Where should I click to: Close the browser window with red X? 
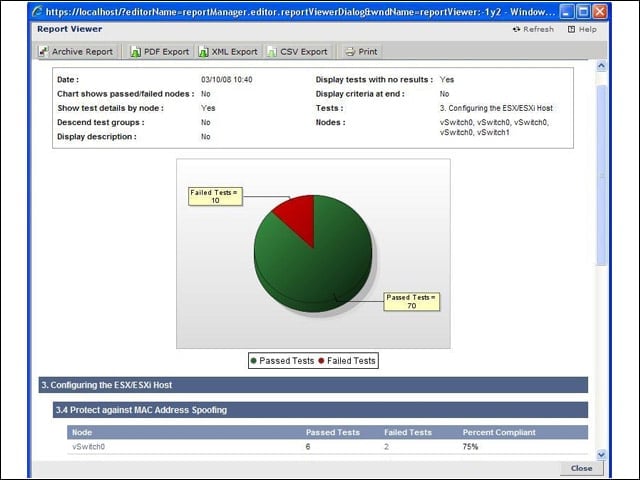pyautogui.click(x=600, y=11)
